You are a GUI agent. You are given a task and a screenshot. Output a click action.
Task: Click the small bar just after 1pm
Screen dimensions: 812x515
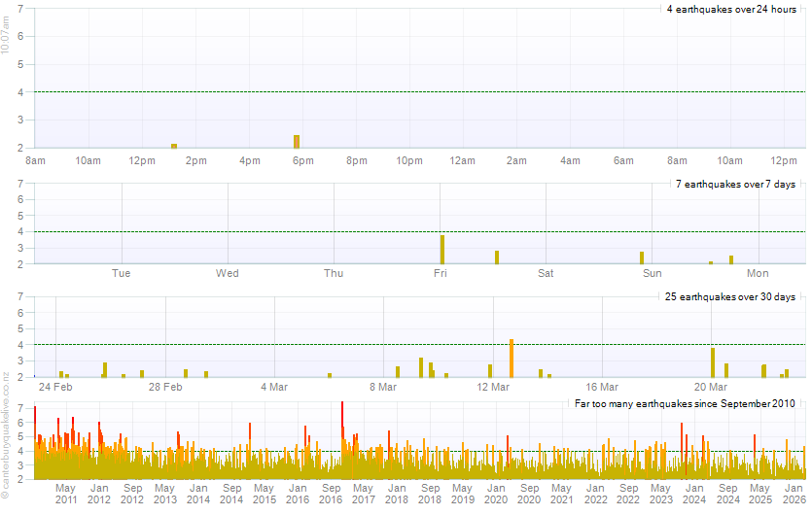coord(174,146)
